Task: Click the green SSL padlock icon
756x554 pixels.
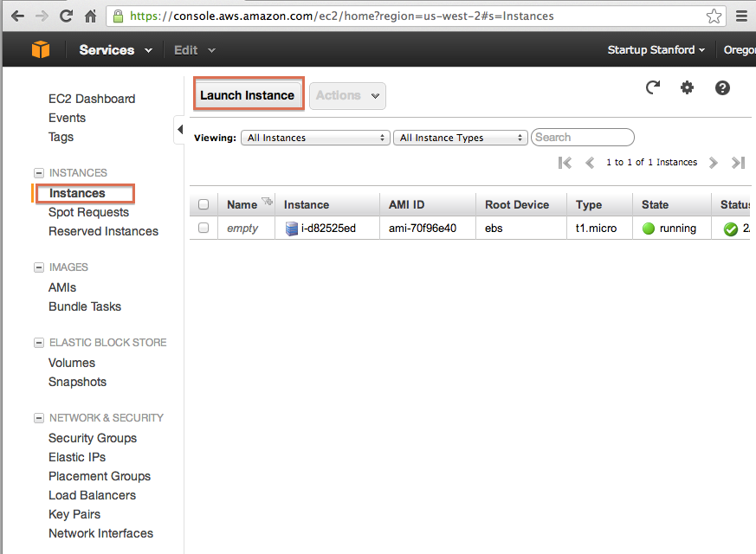Action: point(118,16)
